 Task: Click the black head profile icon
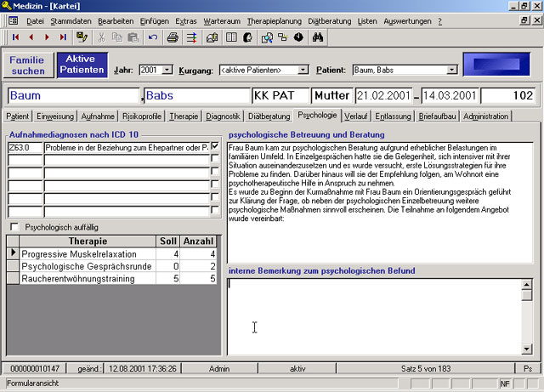point(247,37)
